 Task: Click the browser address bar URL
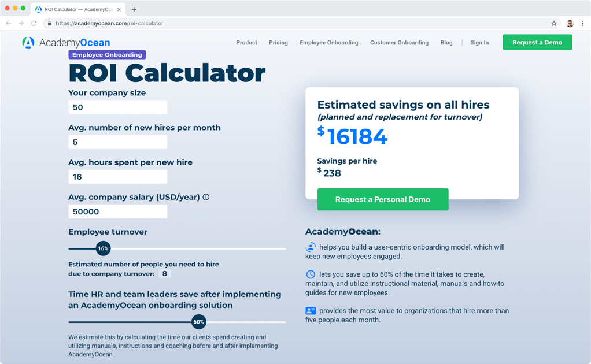click(x=109, y=23)
